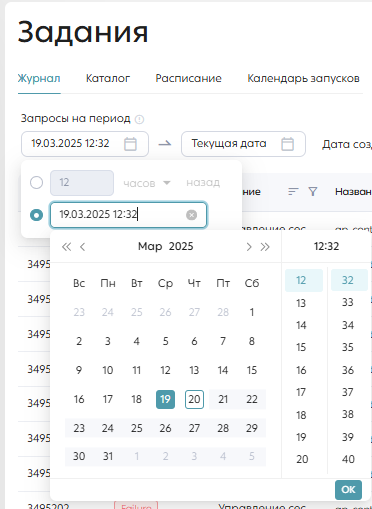The width and height of the screenshot is (372, 509).
Task: Select March 31 in the calendar
Action: click(x=108, y=456)
